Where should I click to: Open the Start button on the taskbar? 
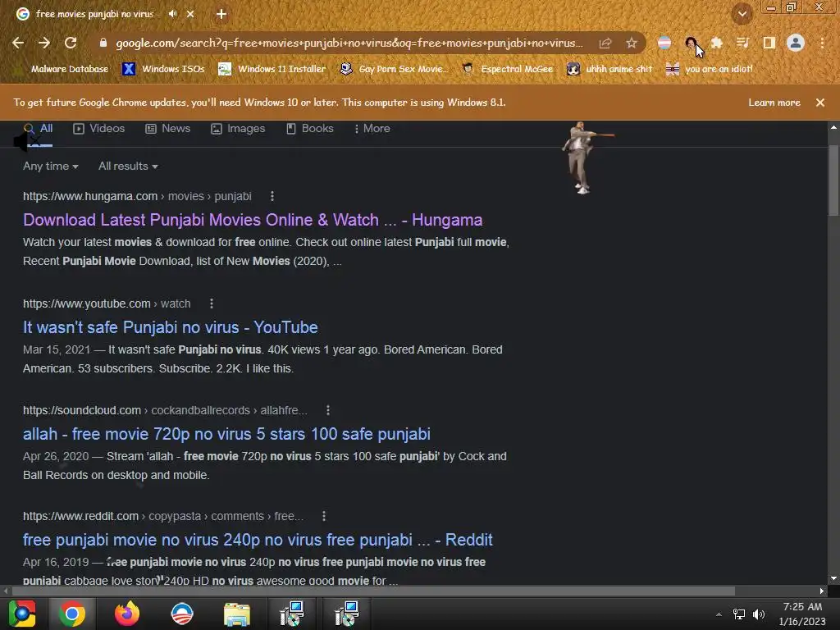click(x=22, y=614)
